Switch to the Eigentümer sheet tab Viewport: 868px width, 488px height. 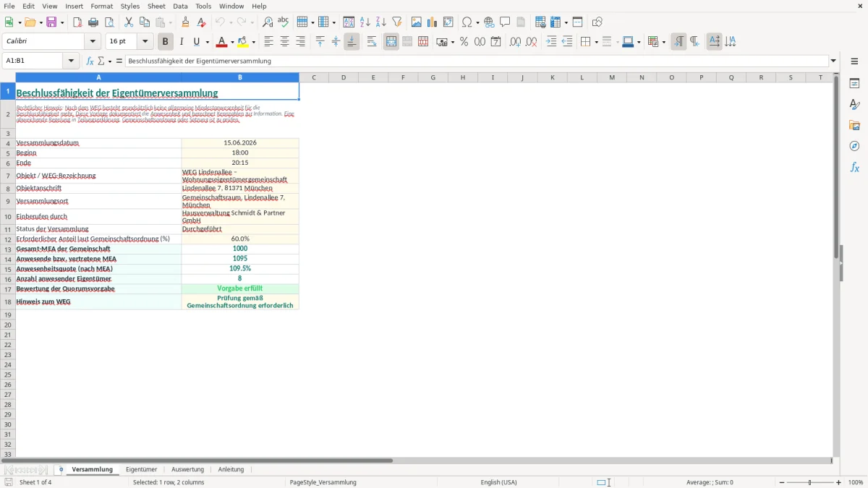tap(141, 469)
